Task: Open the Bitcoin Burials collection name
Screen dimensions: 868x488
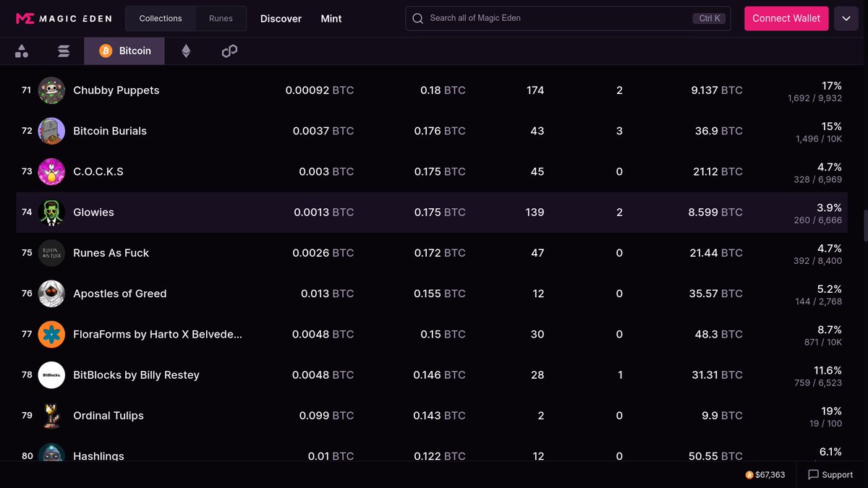Action: 110,131
